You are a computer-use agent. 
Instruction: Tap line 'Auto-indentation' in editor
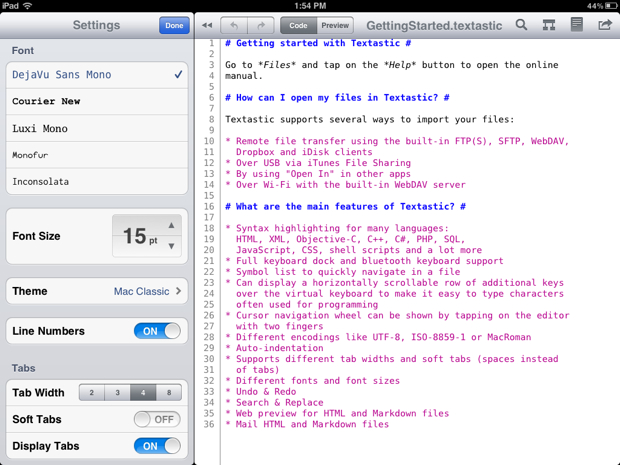point(274,348)
